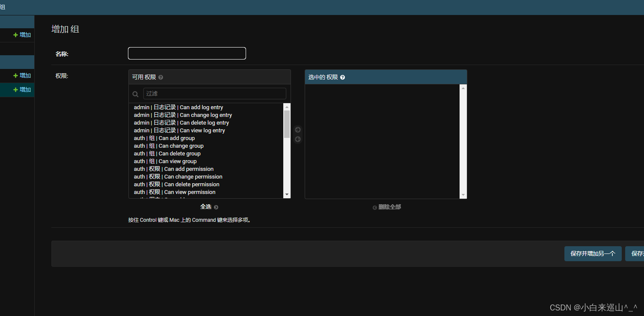Click the 名称 name input field
The height and width of the screenshot is (316, 644).
187,53
